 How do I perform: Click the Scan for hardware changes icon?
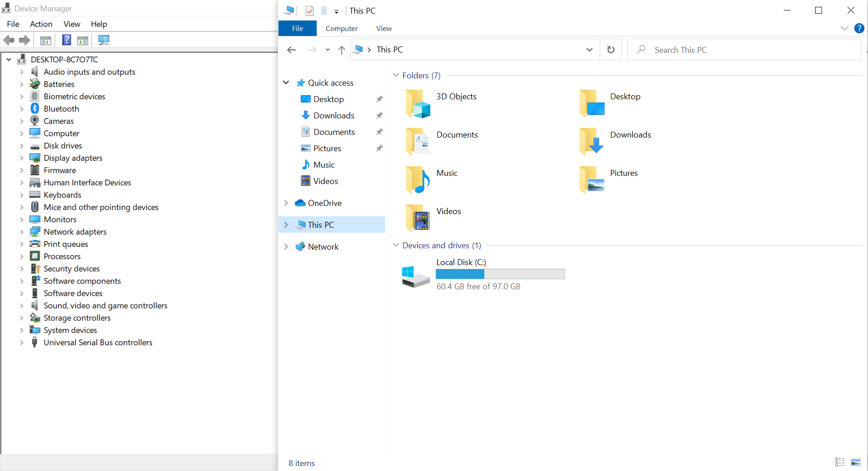click(104, 40)
